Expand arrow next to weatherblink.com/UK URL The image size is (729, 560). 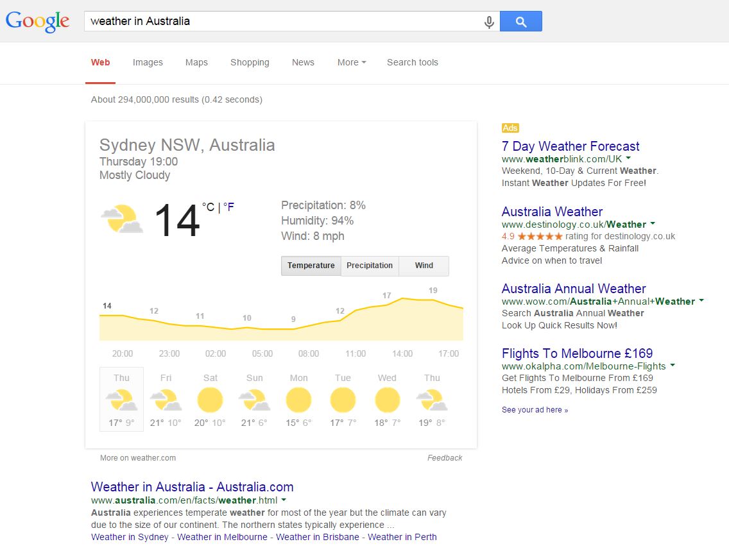pyautogui.click(x=628, y=158)
